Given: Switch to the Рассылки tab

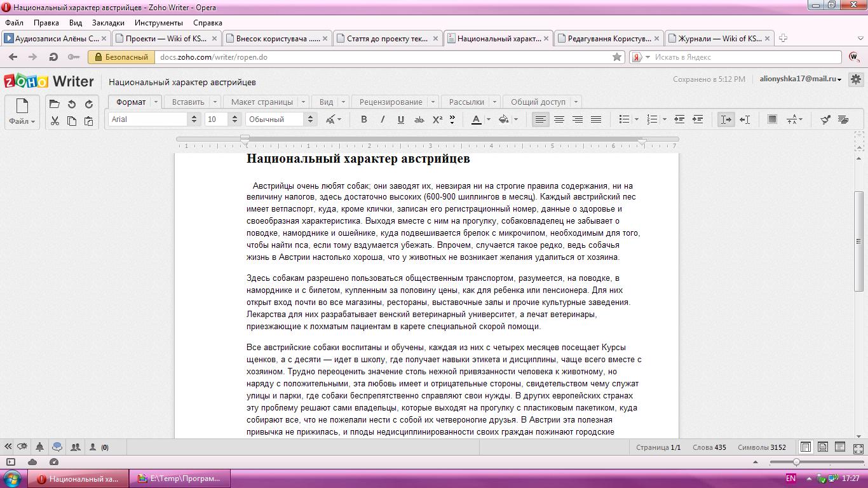Looking at the screenshot, I should click(x=466, y=102).
